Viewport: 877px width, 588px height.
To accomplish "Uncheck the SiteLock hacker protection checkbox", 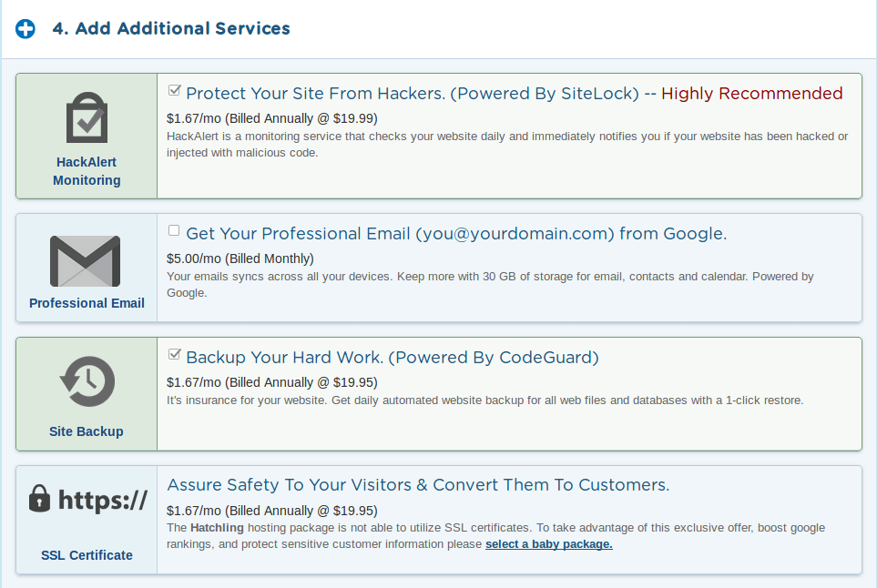I will coord(174,91).
